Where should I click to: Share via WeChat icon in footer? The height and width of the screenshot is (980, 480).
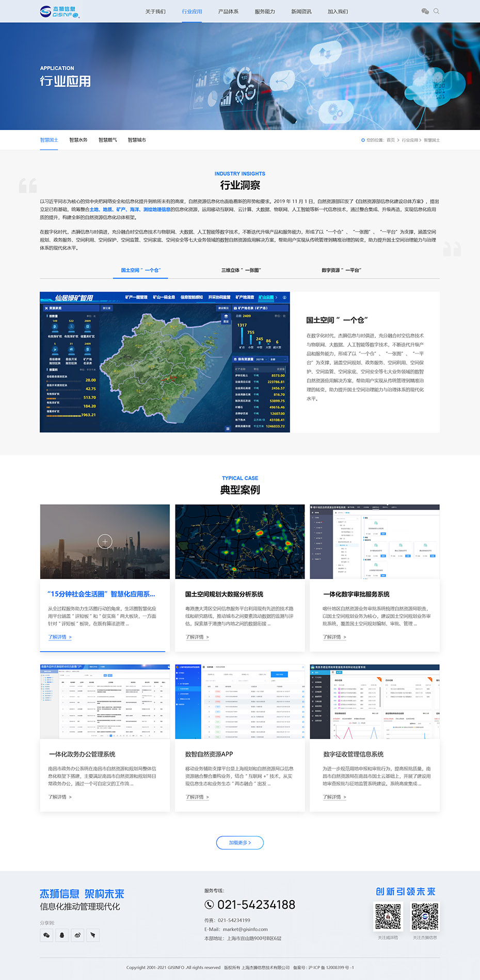point(46,935)
